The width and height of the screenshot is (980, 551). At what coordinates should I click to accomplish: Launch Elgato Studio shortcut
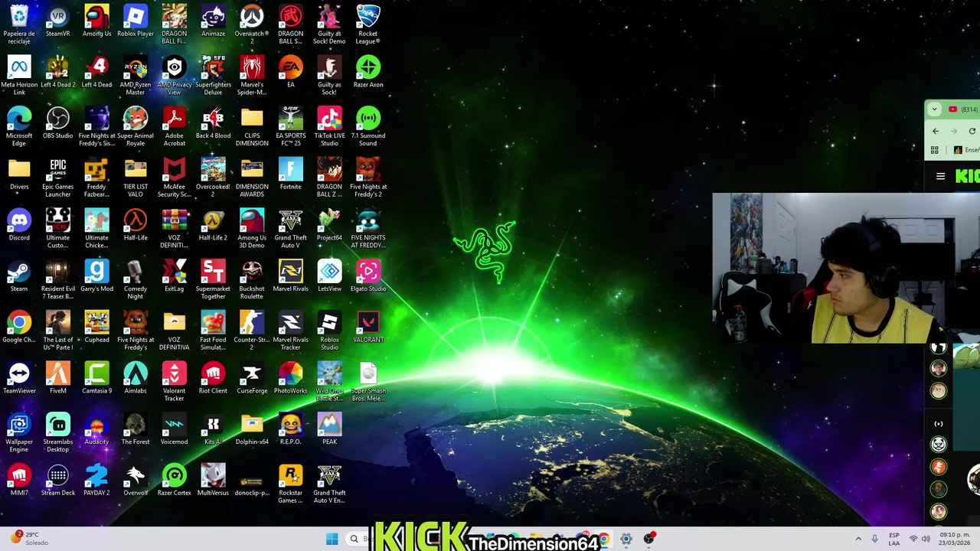[368, 275]
